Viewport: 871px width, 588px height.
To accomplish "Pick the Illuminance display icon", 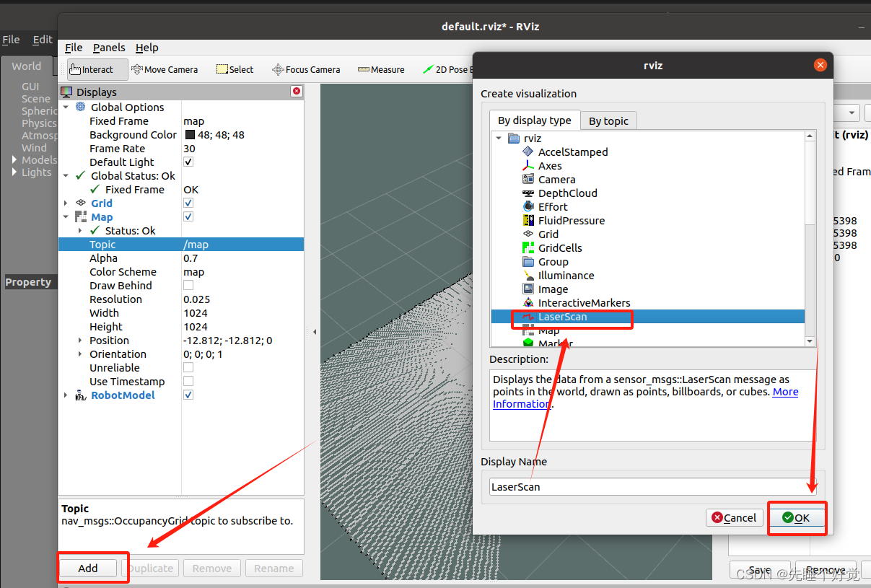I will point(528,275).
